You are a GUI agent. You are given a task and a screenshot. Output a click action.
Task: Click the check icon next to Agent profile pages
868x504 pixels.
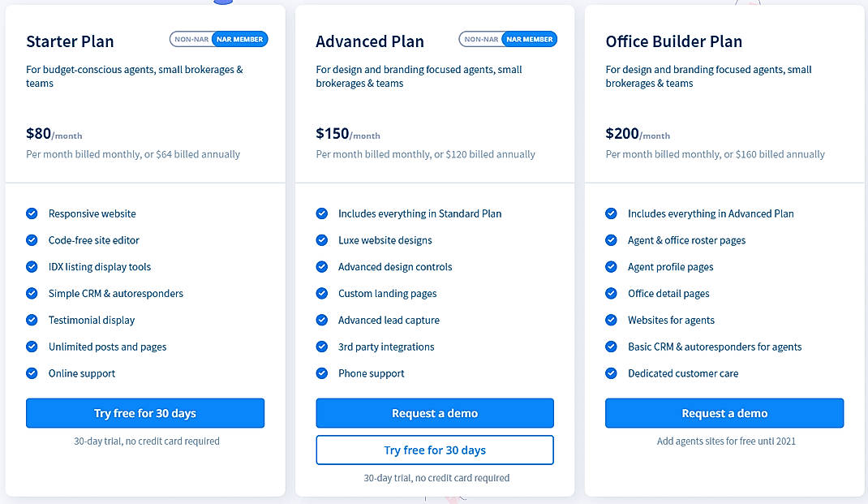coord(610,266)
